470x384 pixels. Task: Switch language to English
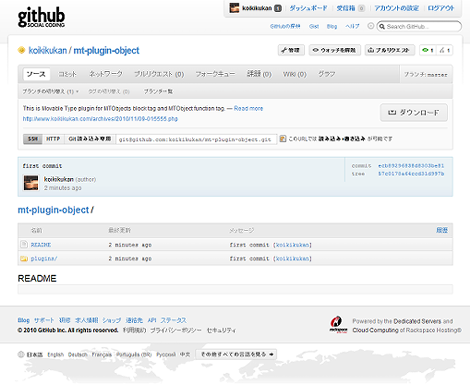coord(55,354)
